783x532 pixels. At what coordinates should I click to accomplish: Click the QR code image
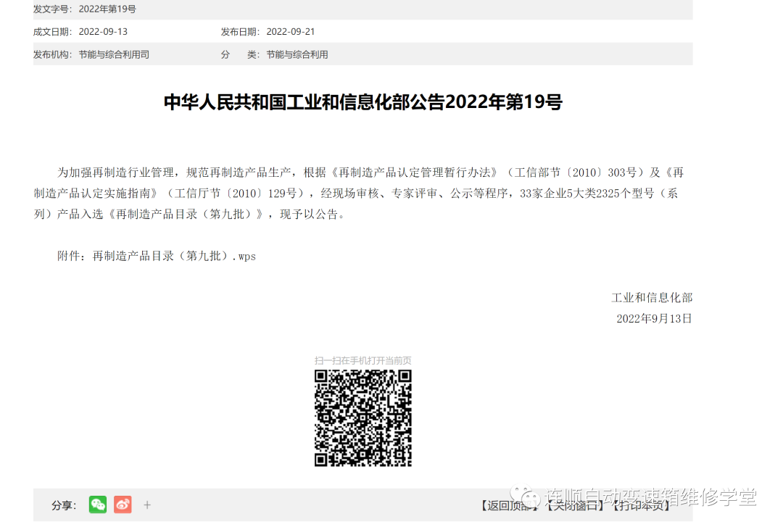point(363,418)
